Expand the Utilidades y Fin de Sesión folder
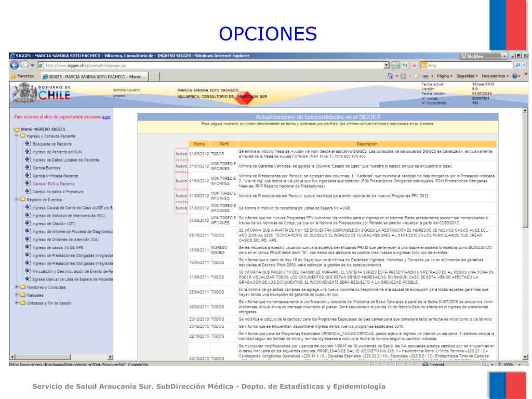 [x=16, y=303]
